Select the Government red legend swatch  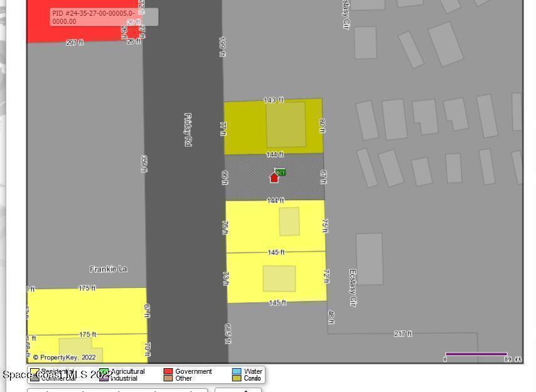[168, 371]
